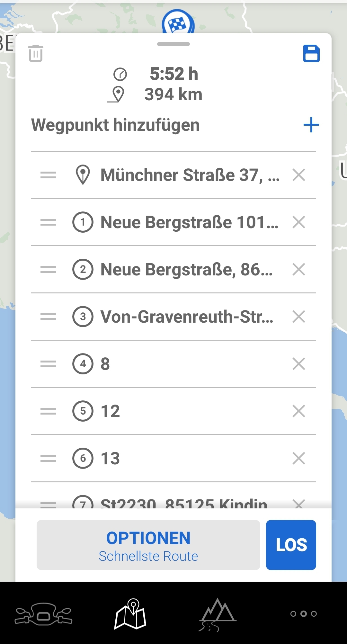
Task: Delete the Von-Gravenreuth-Str waypoint
Action: (x=299, y=317)
